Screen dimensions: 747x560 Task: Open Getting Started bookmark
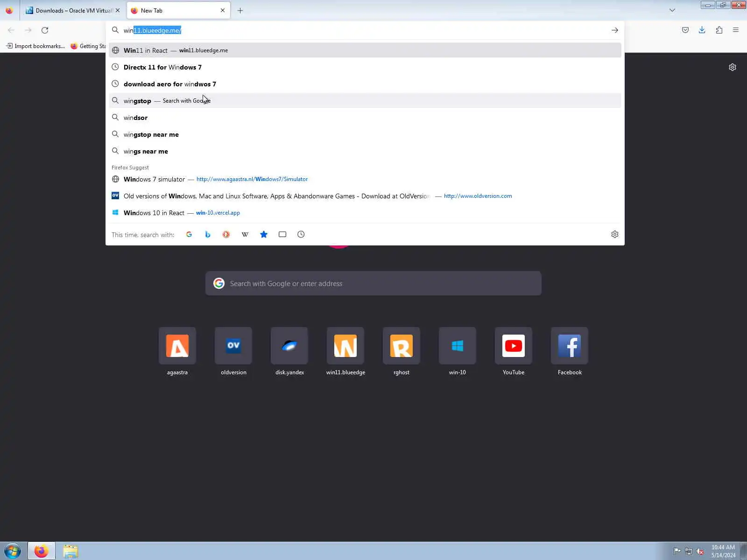88,46
